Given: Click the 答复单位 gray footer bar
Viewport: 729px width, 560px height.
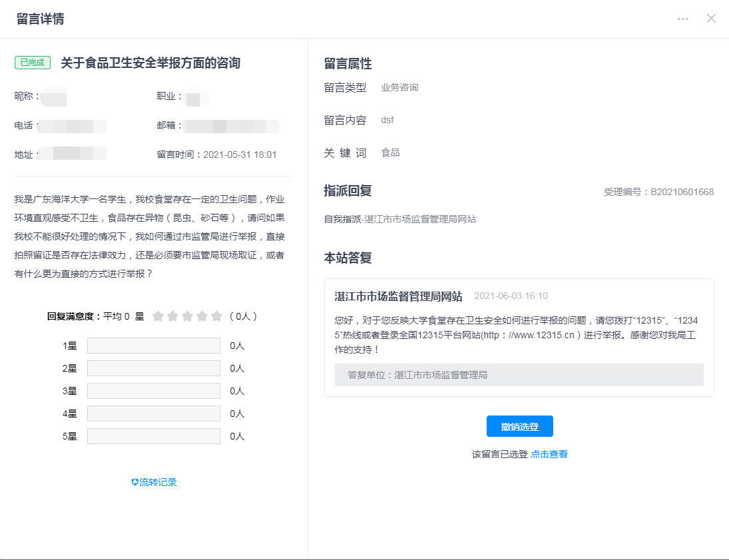Looking at the screenshot, I should pyautogui.click(x=519, y=375).
